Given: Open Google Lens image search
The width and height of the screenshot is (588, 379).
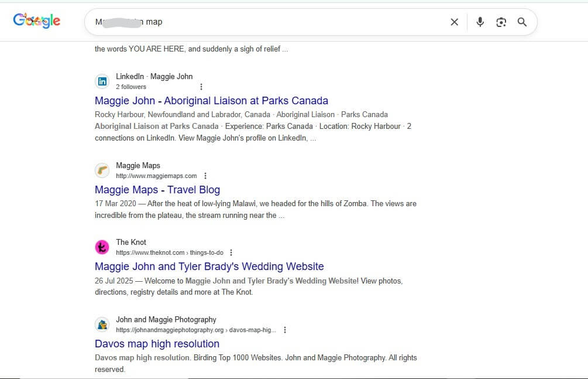Looking at the screenshot, I should (501, 22).
